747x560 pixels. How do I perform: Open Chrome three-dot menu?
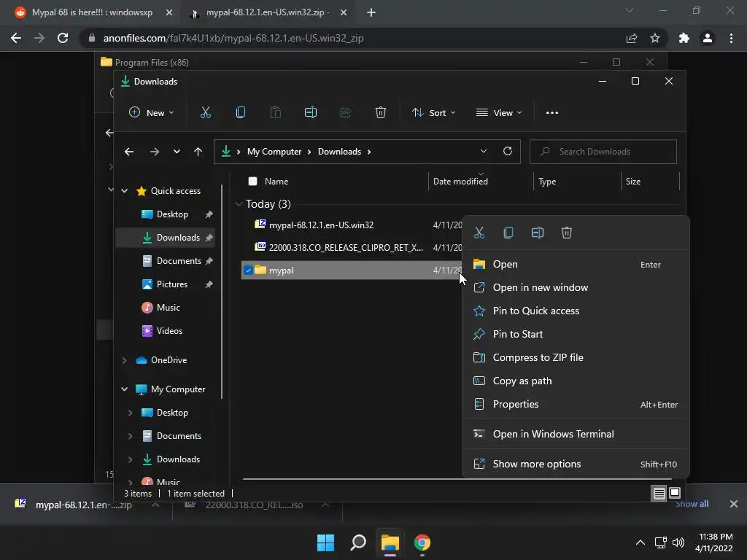[731, 38]
